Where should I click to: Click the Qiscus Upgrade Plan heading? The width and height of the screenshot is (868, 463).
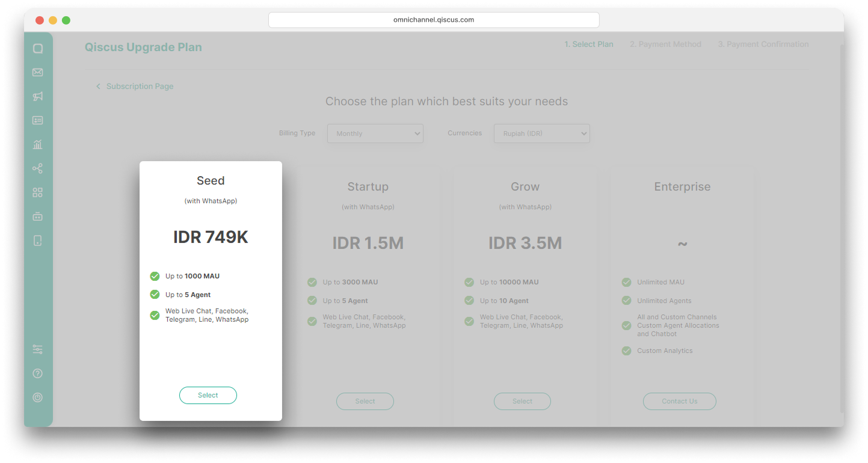143,48
